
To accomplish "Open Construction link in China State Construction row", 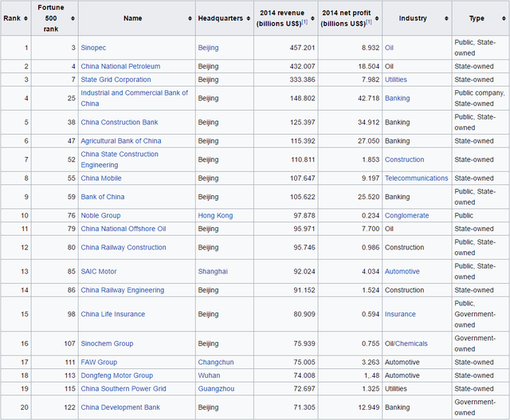I will 404,159.
